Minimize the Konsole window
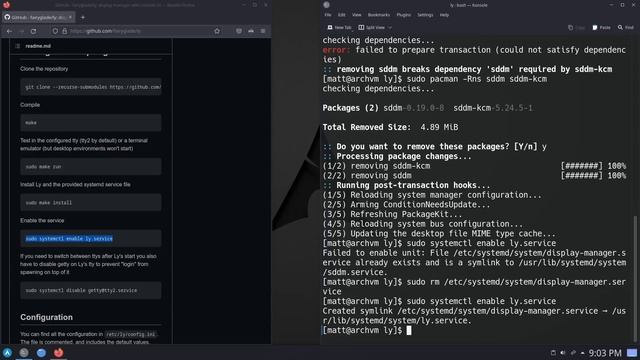The width and height of the screenshot is (640, 360). click(611, 5)
